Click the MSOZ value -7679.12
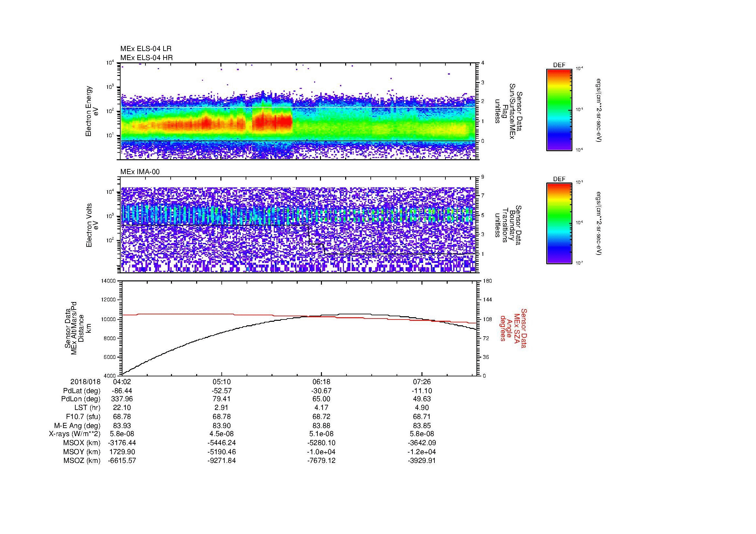Viewport: 756px width, 534px height. 321,461
